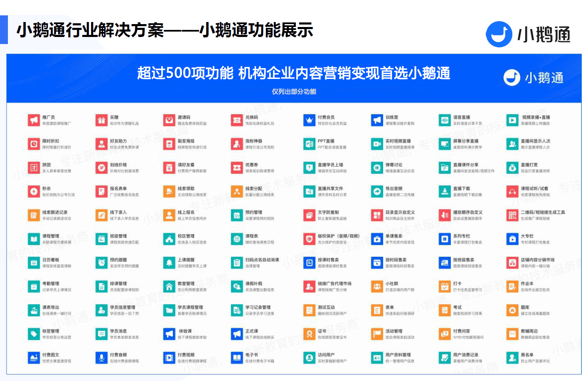Open the 邀请码 invitation code feature
Image resolution: width=588 pixels, height=381 pixels.
169,120
